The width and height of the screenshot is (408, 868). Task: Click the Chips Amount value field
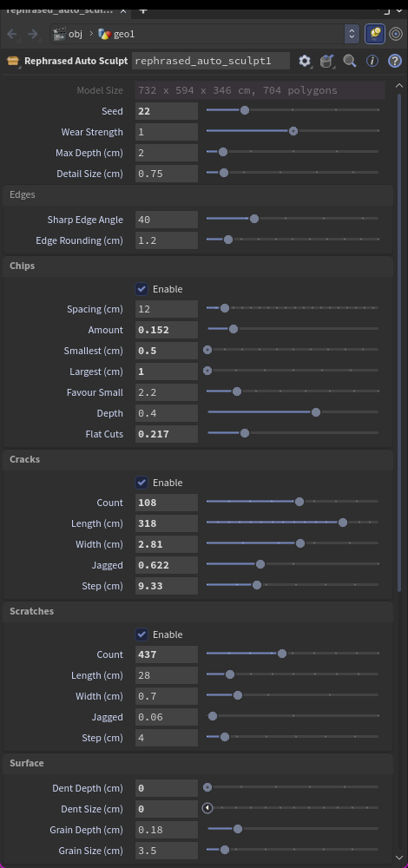coord(166,330)
